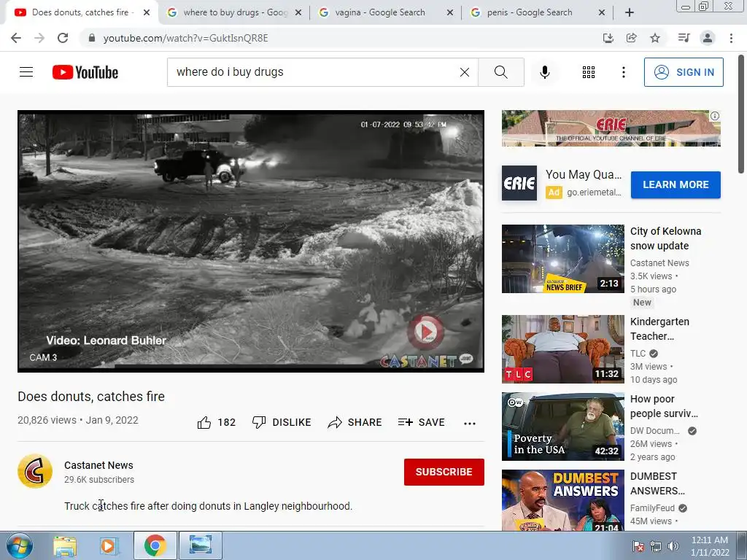Screen dimensions: 747x560
Task: Open the Windows Start menu
Action: point(19,545)
